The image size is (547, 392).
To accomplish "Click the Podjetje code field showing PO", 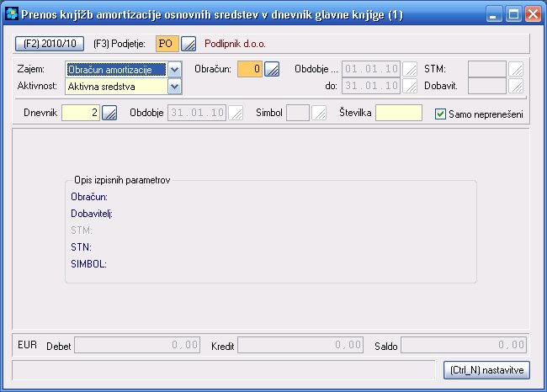I will point(167,44).
